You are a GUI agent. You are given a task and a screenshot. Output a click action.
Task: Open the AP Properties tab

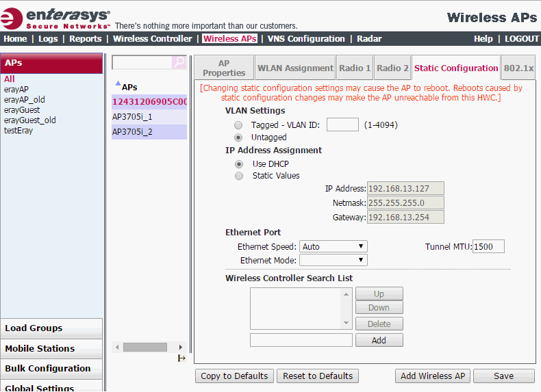(224, 68)
